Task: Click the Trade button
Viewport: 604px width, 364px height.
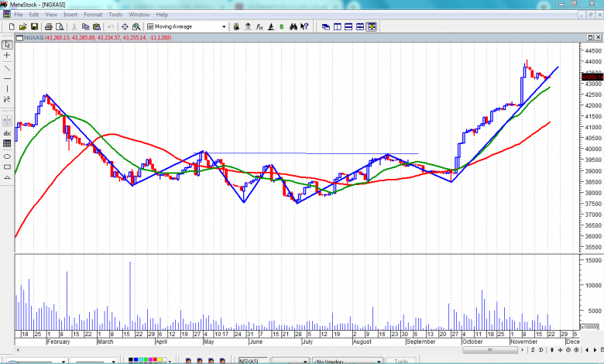Action: coord(401,361)
